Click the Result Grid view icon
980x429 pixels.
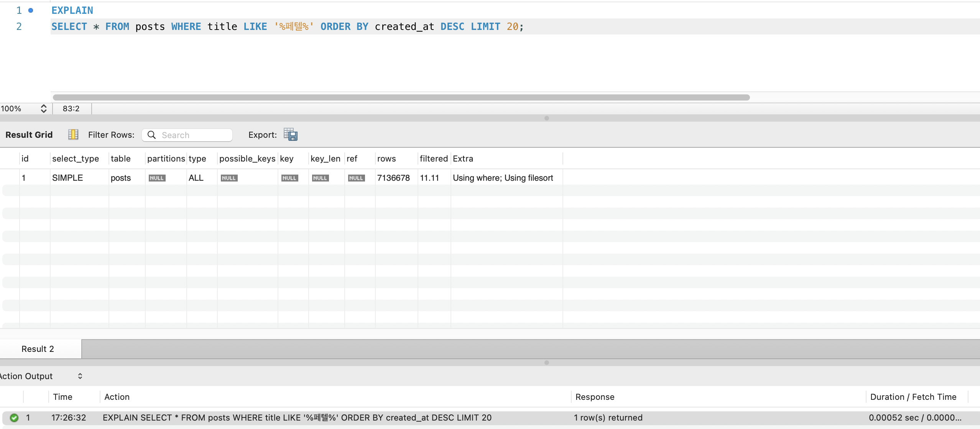click(x=73, y=135)
